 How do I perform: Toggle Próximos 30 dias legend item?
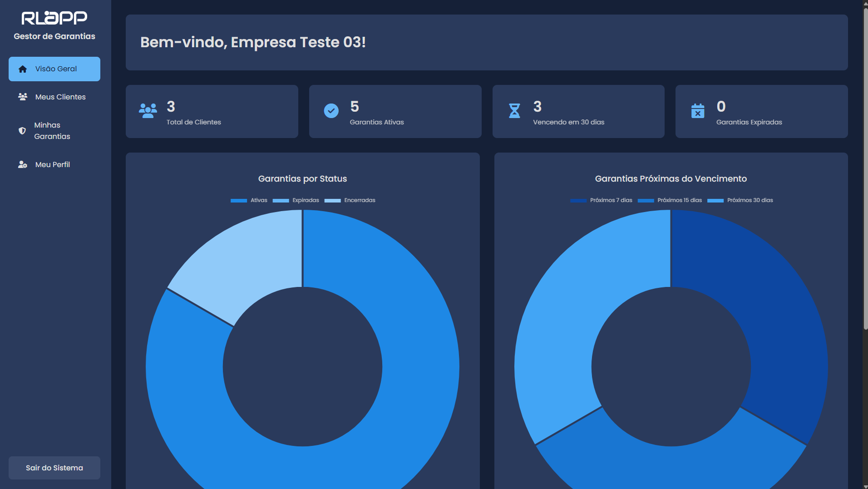coord(740,200)
